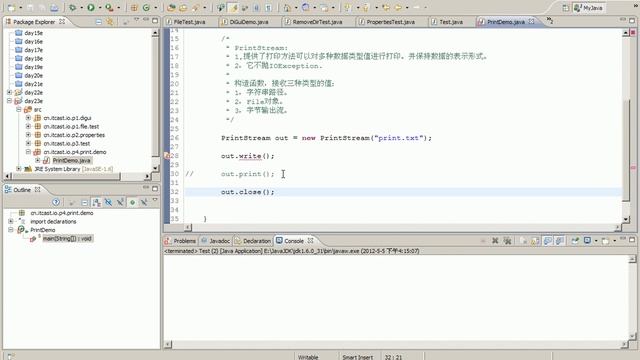Toggle Scroll Lock in Console toolbar
This screenshot has height=360, width=640.
click(535, 241)
